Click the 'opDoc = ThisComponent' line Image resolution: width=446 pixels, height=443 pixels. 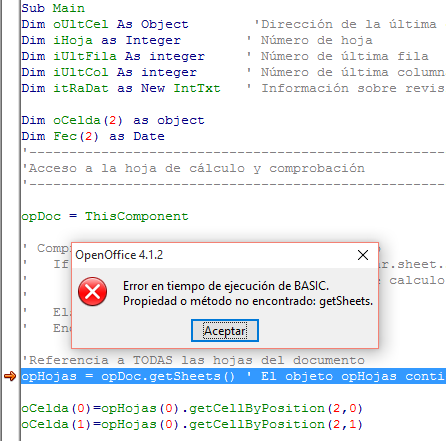(105, 216)
